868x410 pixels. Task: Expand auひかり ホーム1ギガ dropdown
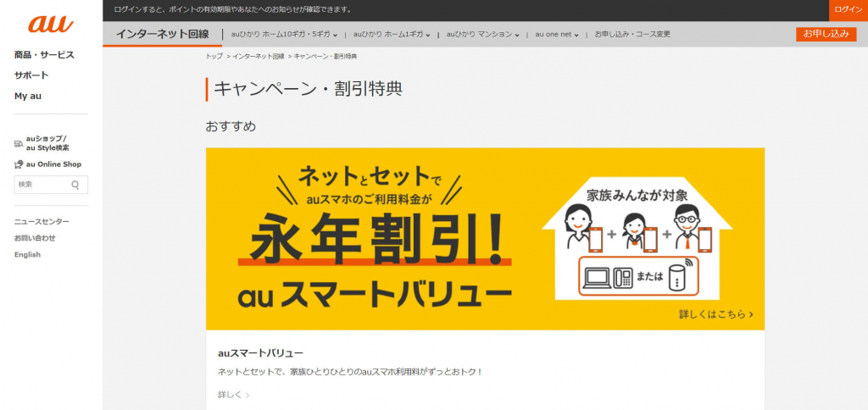[392, 34]
